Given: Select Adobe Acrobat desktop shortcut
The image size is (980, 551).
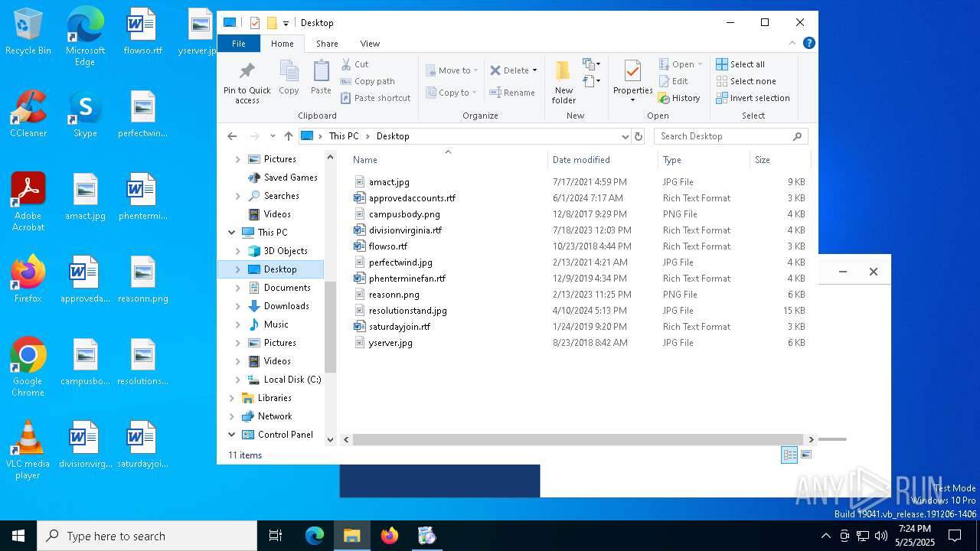Looking at the screenshot, I should [x=28, y=202].
